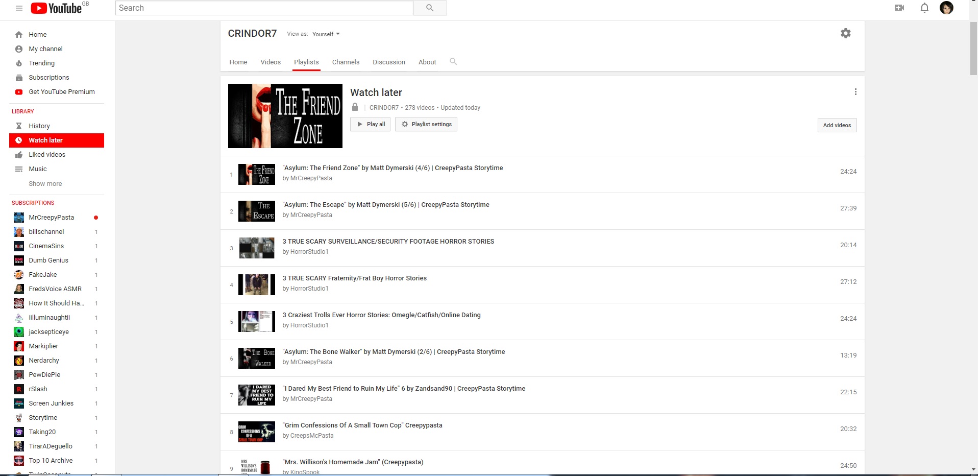The width and height of the screenshot is (980, 476).
Task: Open the Create video upload icon
Action: (x=899, y=8)
